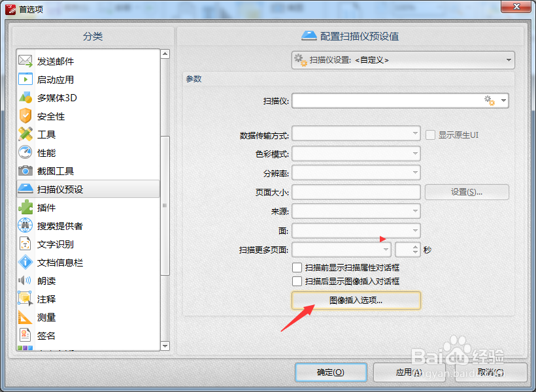Enable 显示原生UI option
Image resolution: width=536 pixels, height=392 pixels.
click(430, 134)
